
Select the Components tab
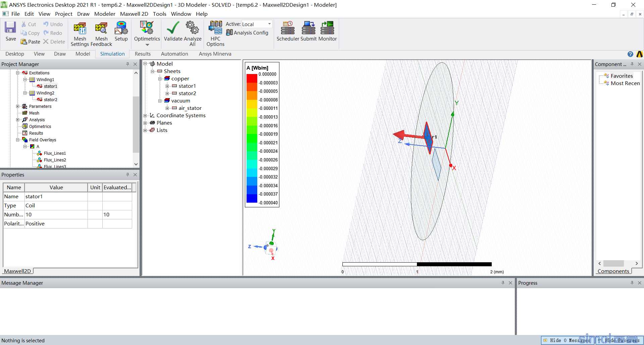tap(613, 271)
